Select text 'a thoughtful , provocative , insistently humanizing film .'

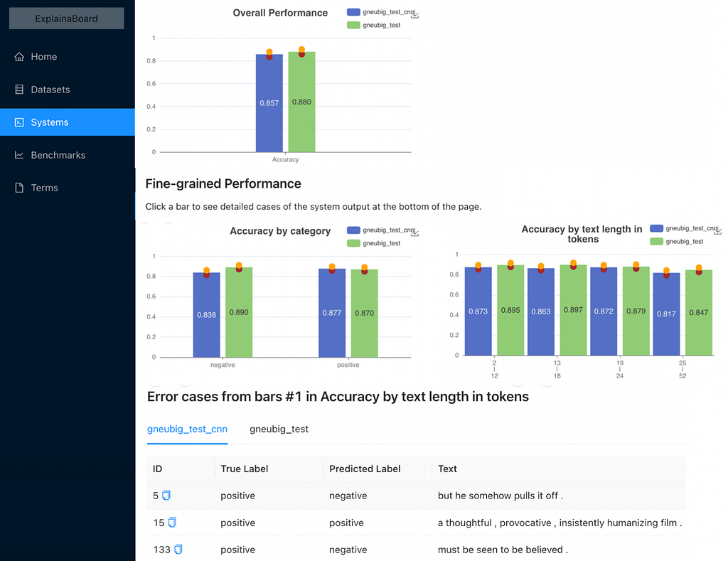click(x=560, y=523)
